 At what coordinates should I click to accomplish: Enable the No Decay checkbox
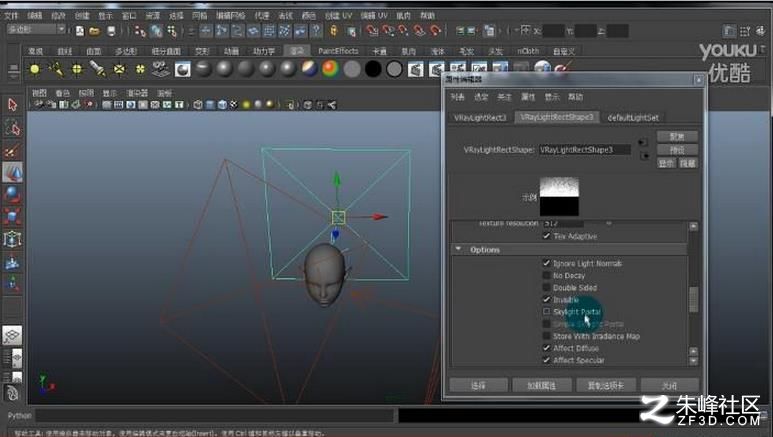(x=546, y=275)
